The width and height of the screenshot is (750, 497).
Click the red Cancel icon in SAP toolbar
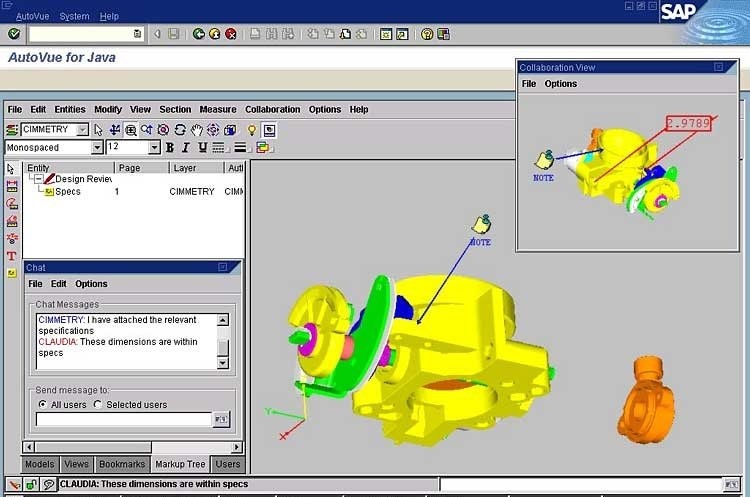point(231,34)
